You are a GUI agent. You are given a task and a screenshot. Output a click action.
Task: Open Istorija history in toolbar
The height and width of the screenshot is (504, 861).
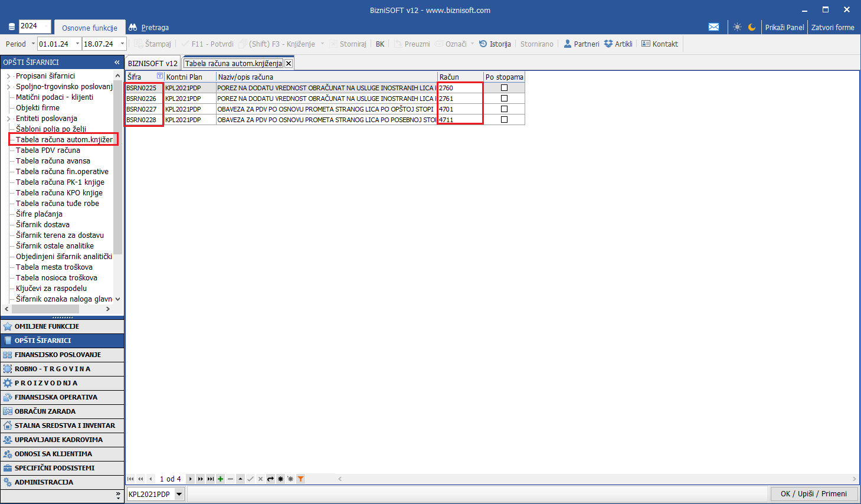pyautogui.click(x=495, y=44)
